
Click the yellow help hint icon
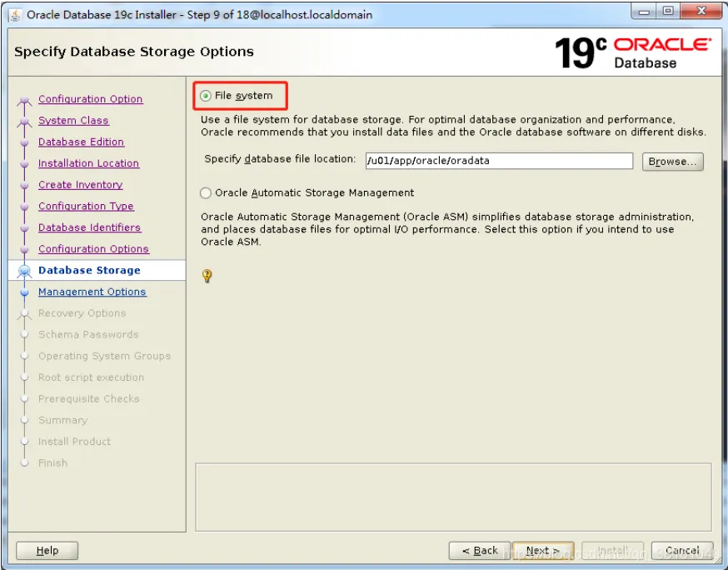point(207,276)
